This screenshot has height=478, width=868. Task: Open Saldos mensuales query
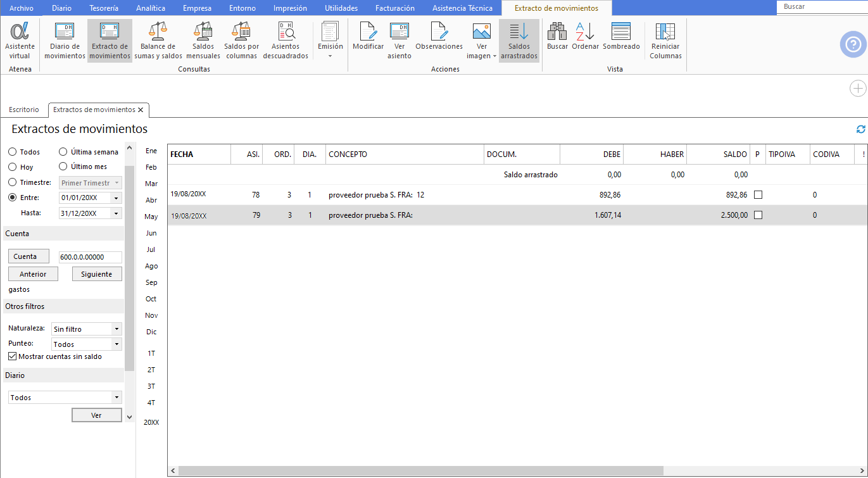(203, 41)
